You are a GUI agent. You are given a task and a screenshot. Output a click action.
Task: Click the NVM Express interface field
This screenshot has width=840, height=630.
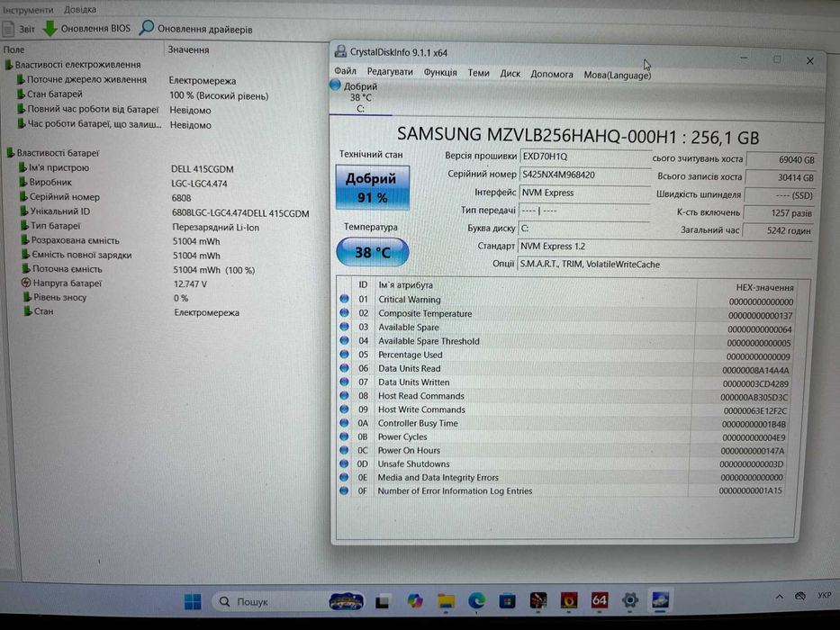(584, 193)
